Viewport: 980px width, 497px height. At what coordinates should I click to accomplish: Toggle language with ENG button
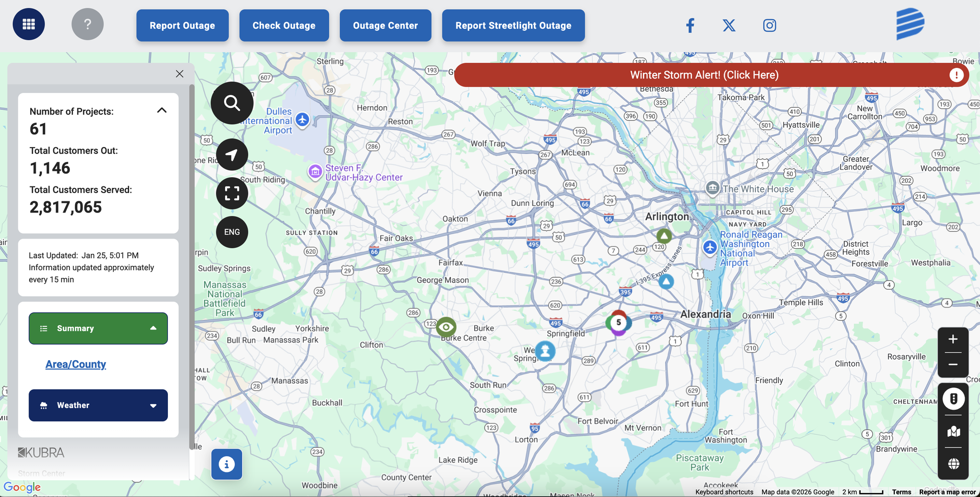point(232,232)
